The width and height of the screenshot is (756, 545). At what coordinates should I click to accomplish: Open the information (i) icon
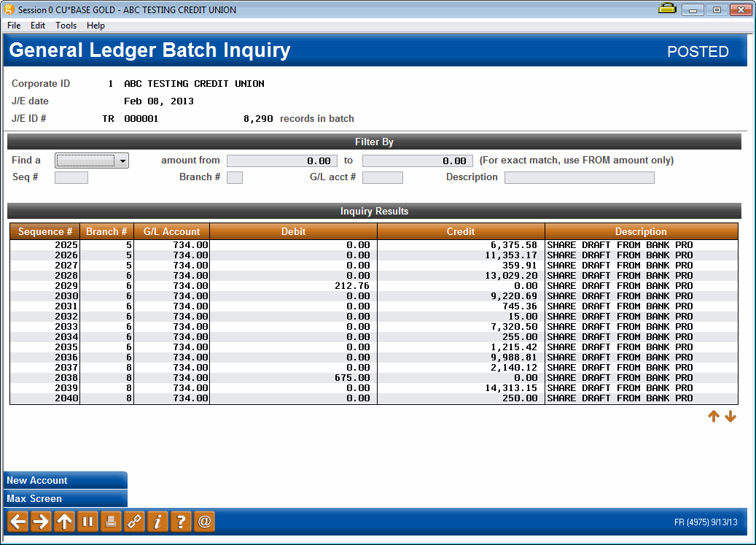pos(157,522)
